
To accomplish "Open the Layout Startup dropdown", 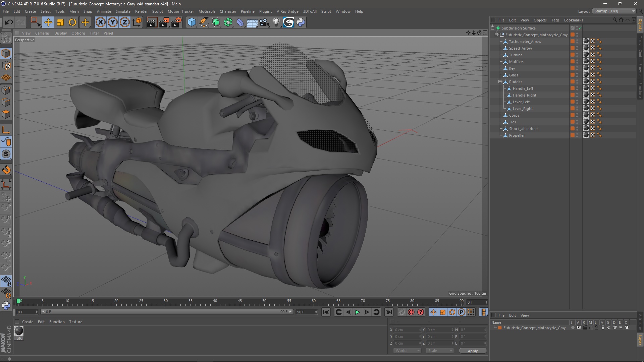I will point(614,11).
